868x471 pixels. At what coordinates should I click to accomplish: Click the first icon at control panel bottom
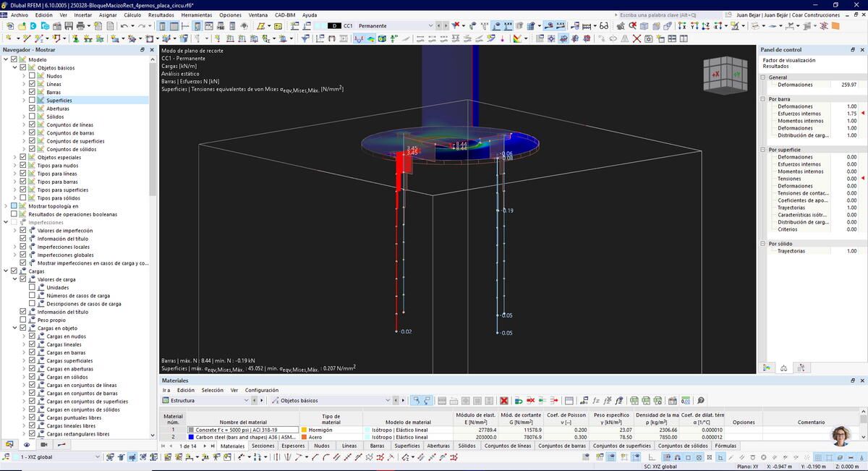point(767,368)
